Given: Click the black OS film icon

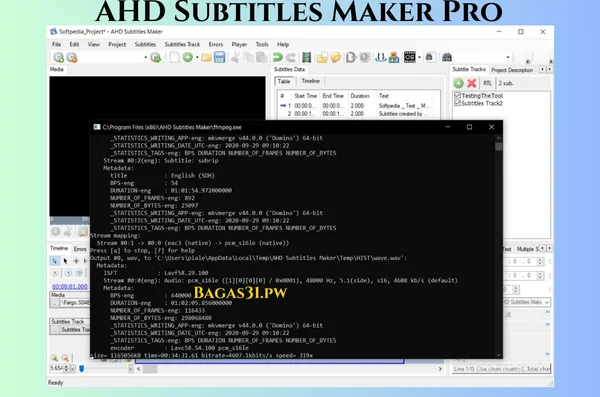Looking at the screenshot, I should 409,57.
